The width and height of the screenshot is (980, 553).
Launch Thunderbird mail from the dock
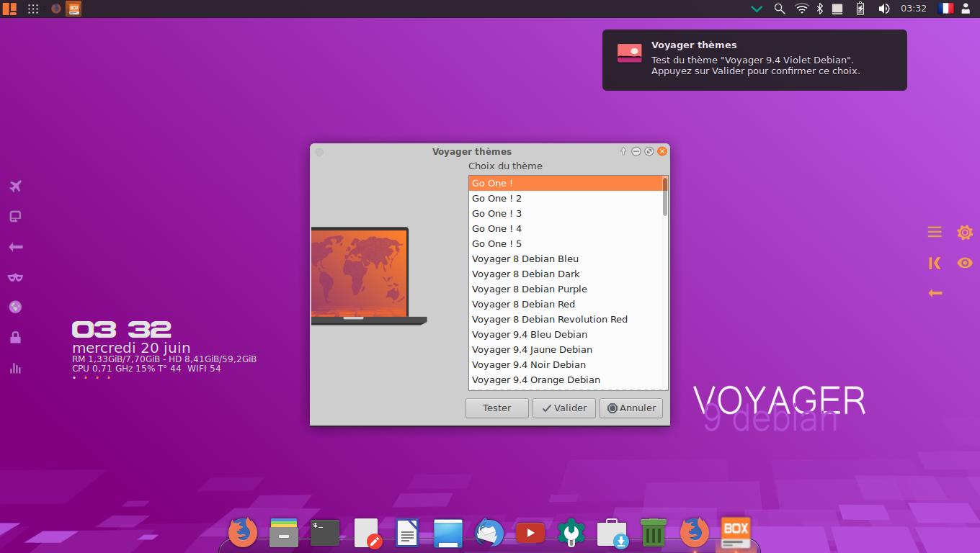point(489,534)
